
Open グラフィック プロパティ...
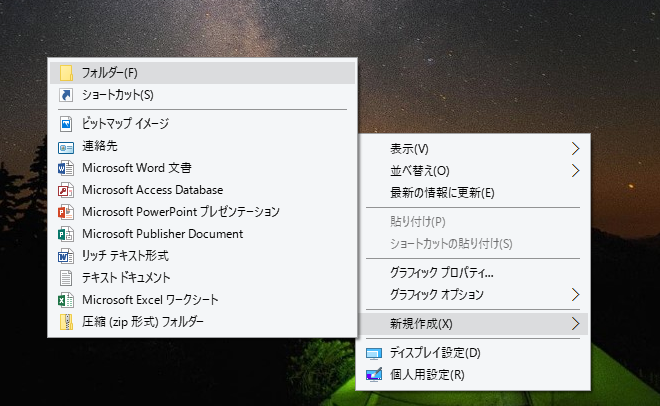(x=473, y=273)
